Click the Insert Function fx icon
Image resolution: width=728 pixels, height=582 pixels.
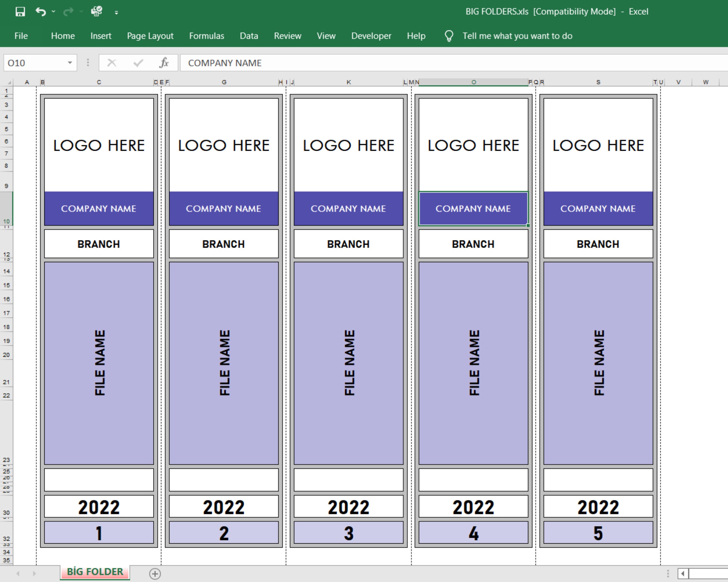[164, 63]
